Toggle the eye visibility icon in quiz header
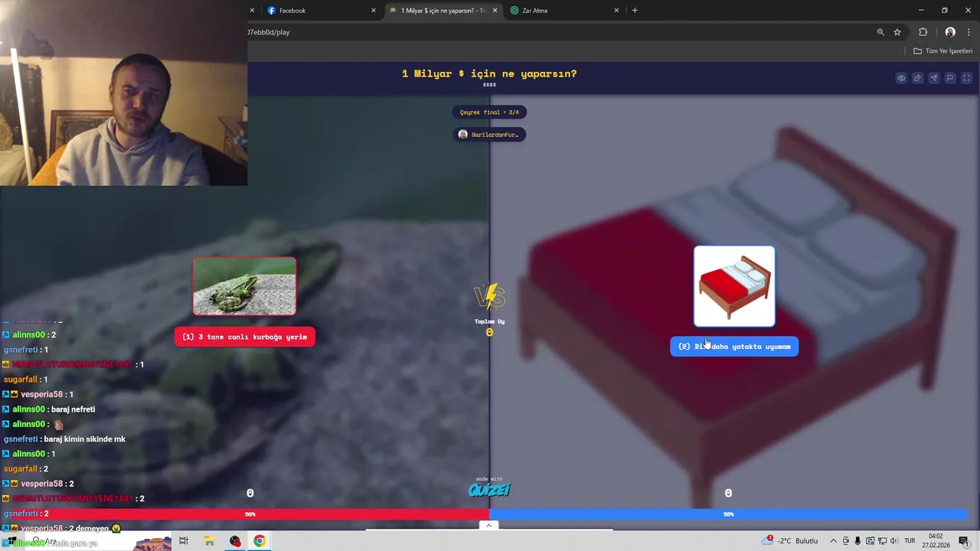The width and height of the screenshot is (980, 551). 901,78
